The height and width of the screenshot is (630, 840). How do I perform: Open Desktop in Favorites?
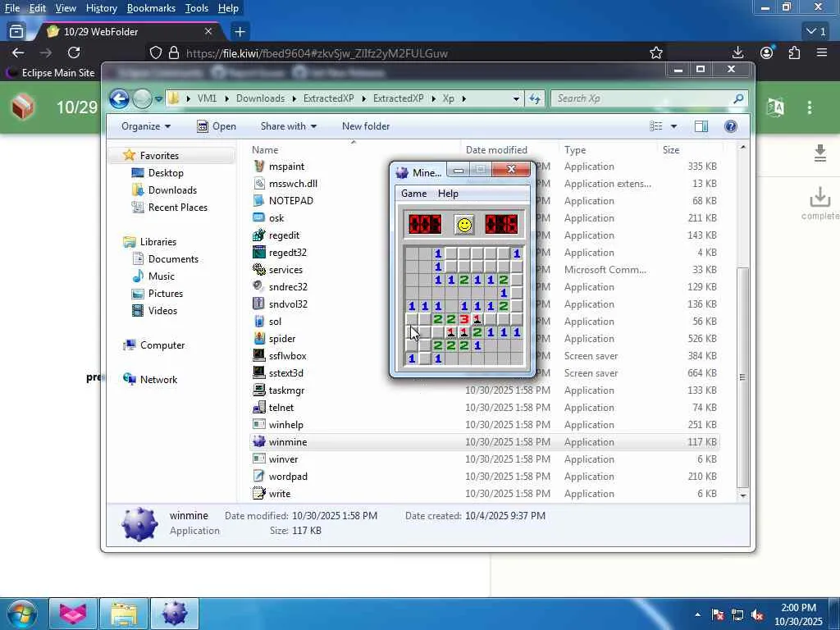(x=166, y=172)
